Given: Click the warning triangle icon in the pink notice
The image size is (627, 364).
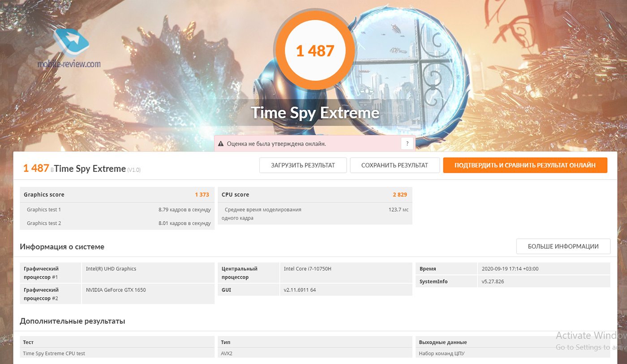Looking at the screenshot, I should (x=220, y=144).
